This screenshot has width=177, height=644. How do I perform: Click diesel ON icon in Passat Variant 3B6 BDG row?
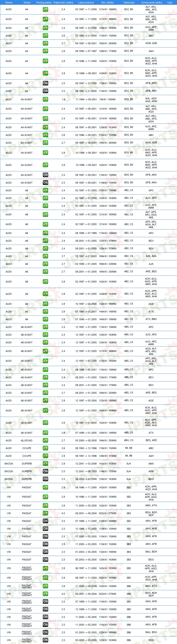(x=45, y=640)
